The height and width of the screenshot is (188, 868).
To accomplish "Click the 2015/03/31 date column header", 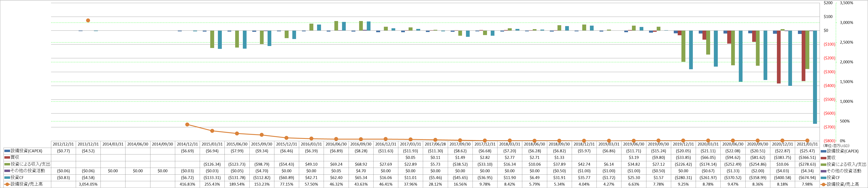I will [212, 144].
